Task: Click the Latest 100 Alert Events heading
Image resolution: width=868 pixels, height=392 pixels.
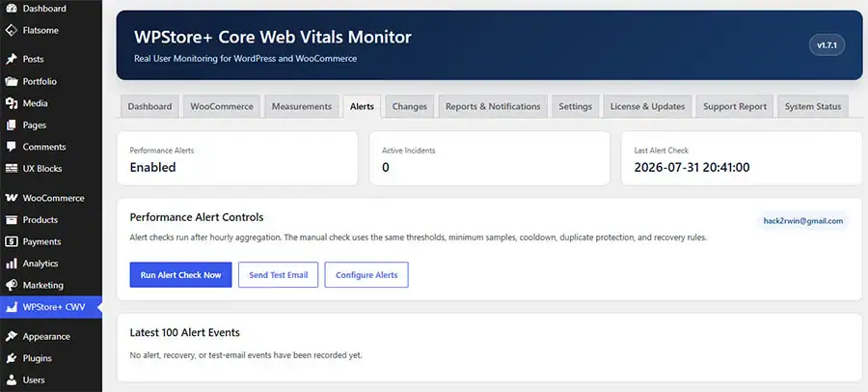Action: 185,333
